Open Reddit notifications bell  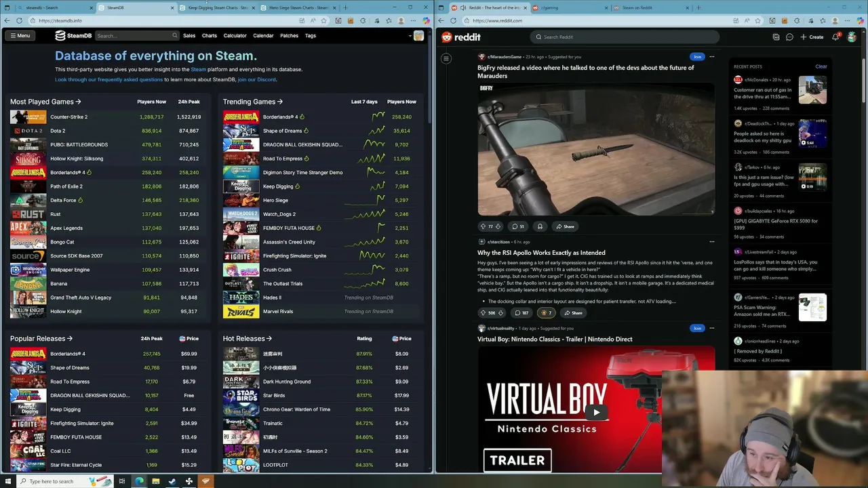pyautogui.click(x=836, y=37)
